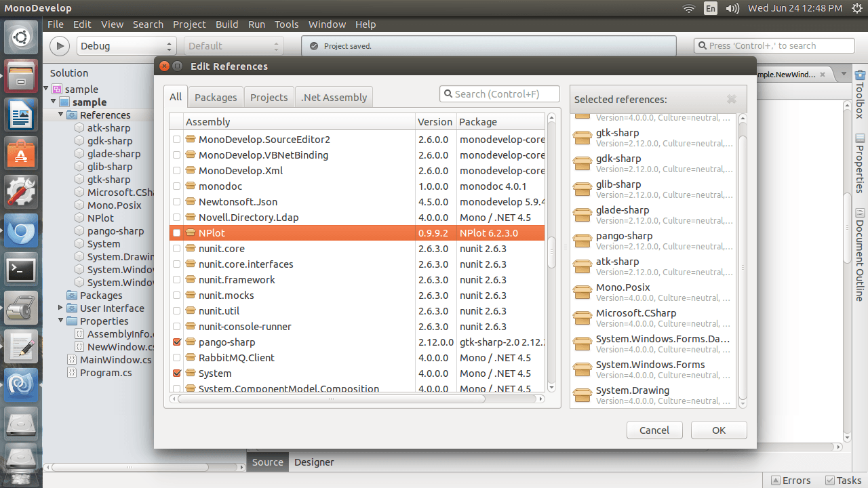Click the 'Press Control+, to search' box
Image resolution: width=868 pixels, height=488 pixels.
tap(774, 46)
